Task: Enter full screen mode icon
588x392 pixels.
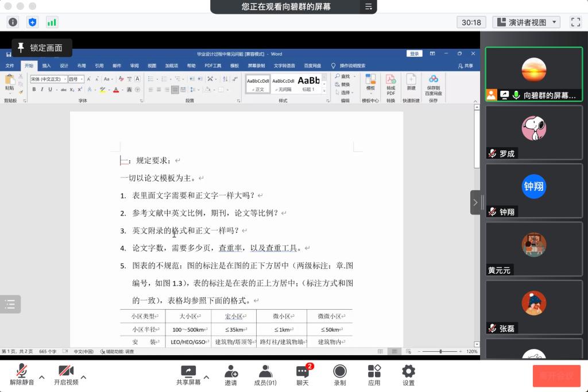Action: pyautogui.click(x=575, y=22)
